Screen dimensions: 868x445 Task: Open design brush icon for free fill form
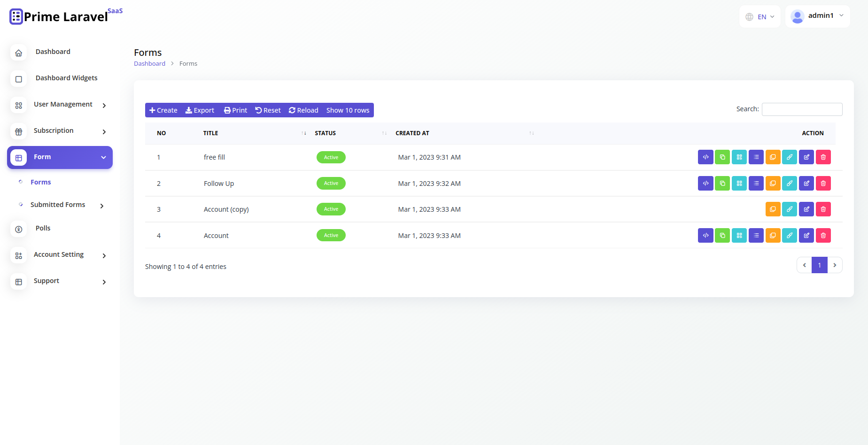tap(790, 157)
